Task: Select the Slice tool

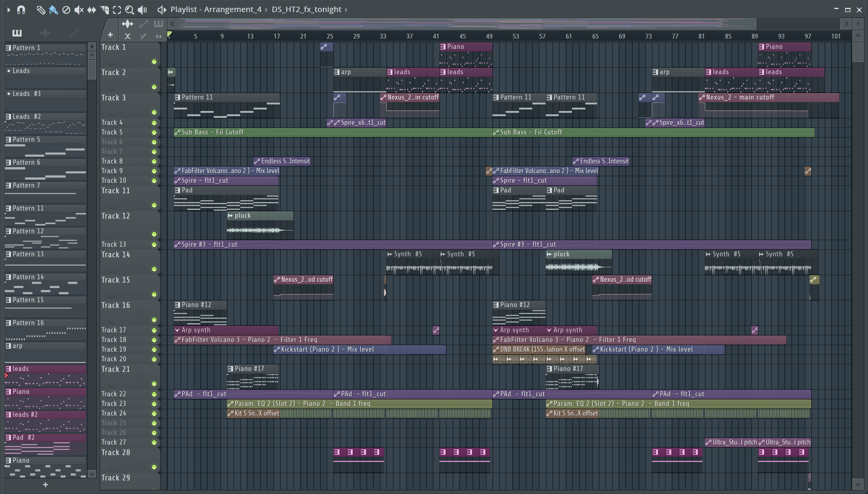Action: tap(104, 10)
